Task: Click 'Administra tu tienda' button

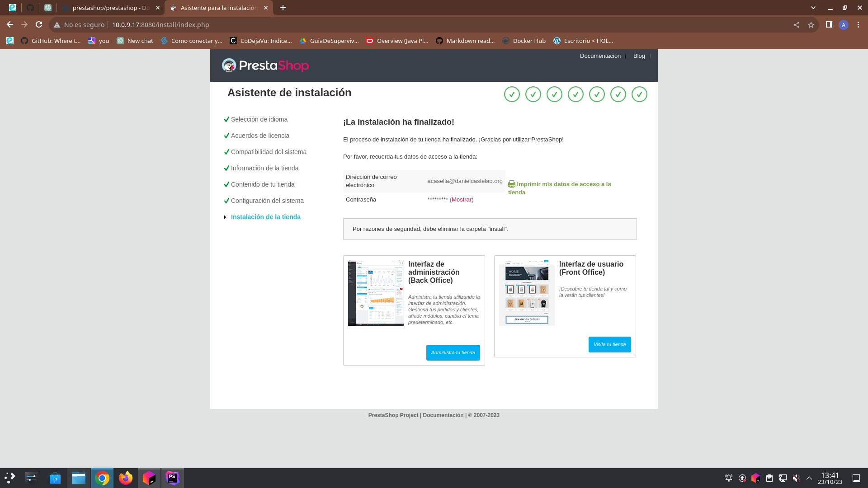Action: 453,353
